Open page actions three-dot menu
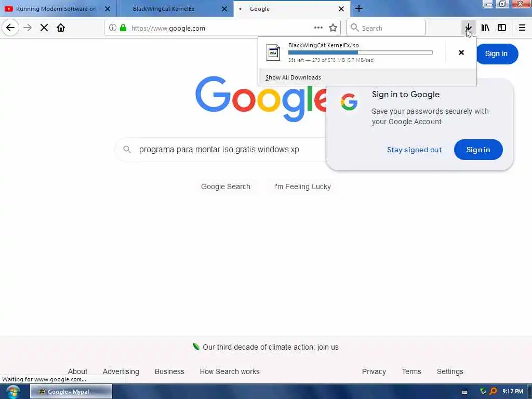The height and width of the screenshot is (399, 532). click(x=318, y=28)
